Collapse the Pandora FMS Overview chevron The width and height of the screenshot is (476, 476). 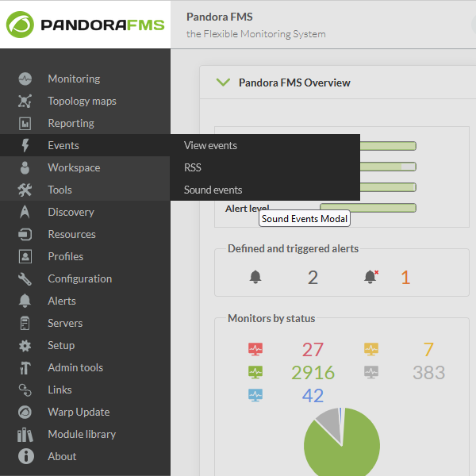pyautogui.click(x=223, y=83)
